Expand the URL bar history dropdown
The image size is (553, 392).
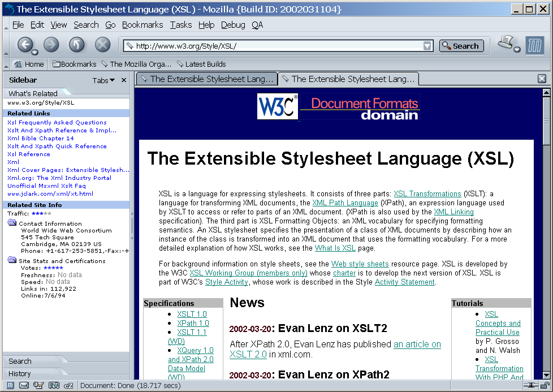(x=427, y=46)
